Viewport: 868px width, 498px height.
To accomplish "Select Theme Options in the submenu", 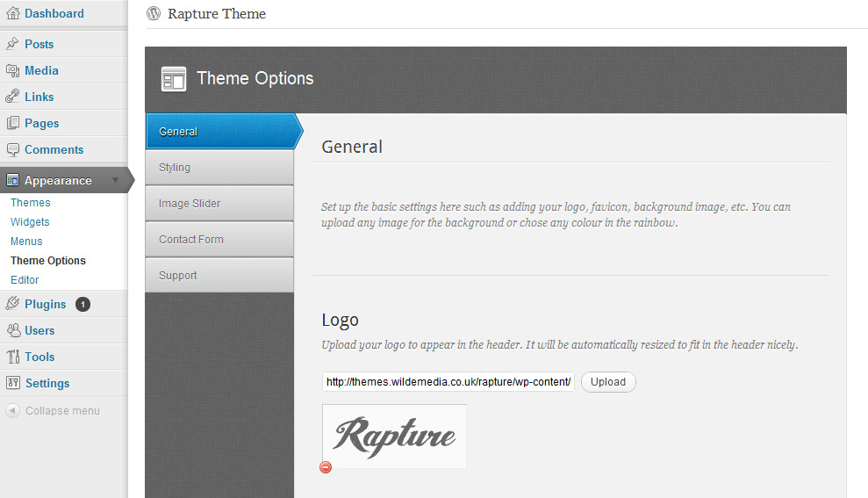I will point(48,260).
